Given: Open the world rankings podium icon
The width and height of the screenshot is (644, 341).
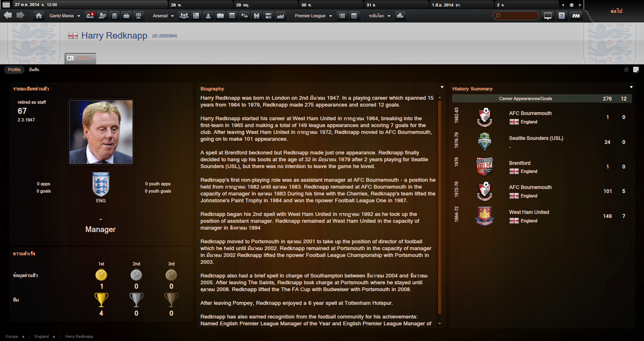Looking at the screenshot, I should pyautogui.click(x=400, y=16).
